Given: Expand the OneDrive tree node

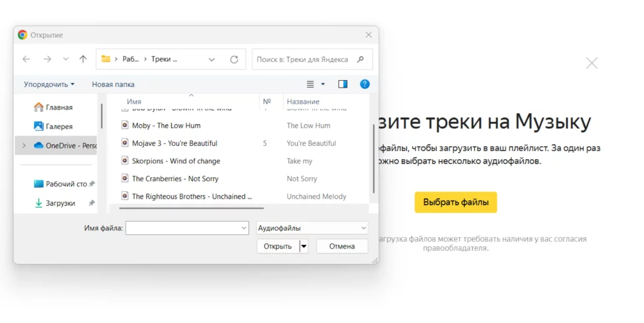Looking at the screenshot, I should click(24, 145).
